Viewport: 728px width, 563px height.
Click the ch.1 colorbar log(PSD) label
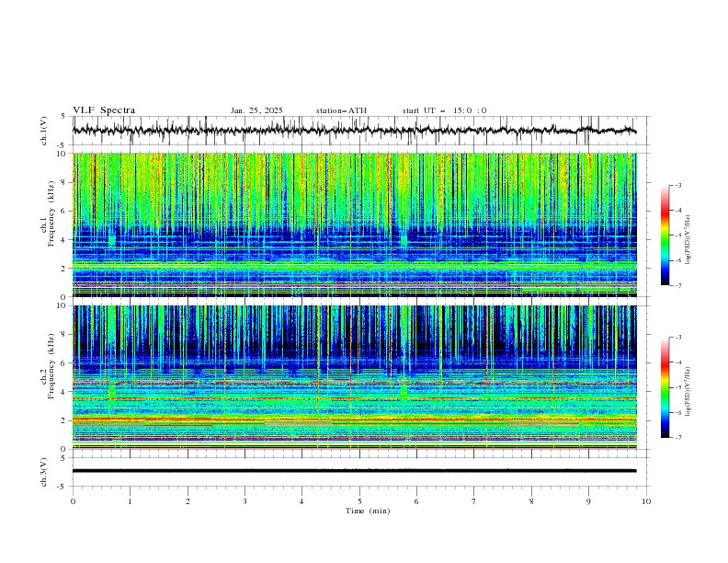click(x=688, y=240)
